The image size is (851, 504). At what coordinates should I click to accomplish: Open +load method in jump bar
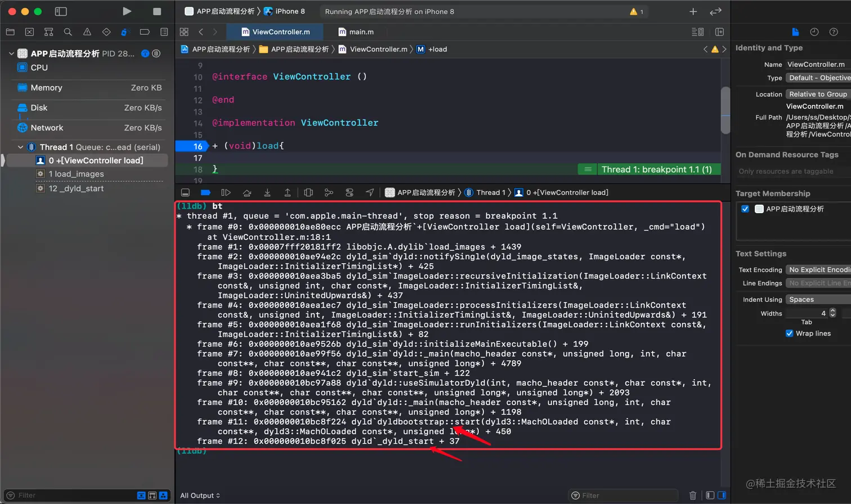(432, 49)
